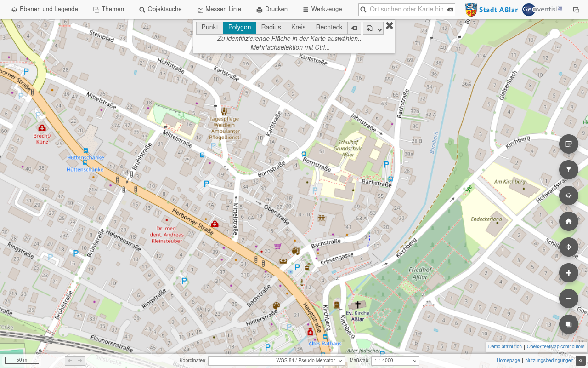Viewport: 588px width, 368px height.
Task: Zoom in with the plus button
Action: pyautogui.click(x=569, y=273)
